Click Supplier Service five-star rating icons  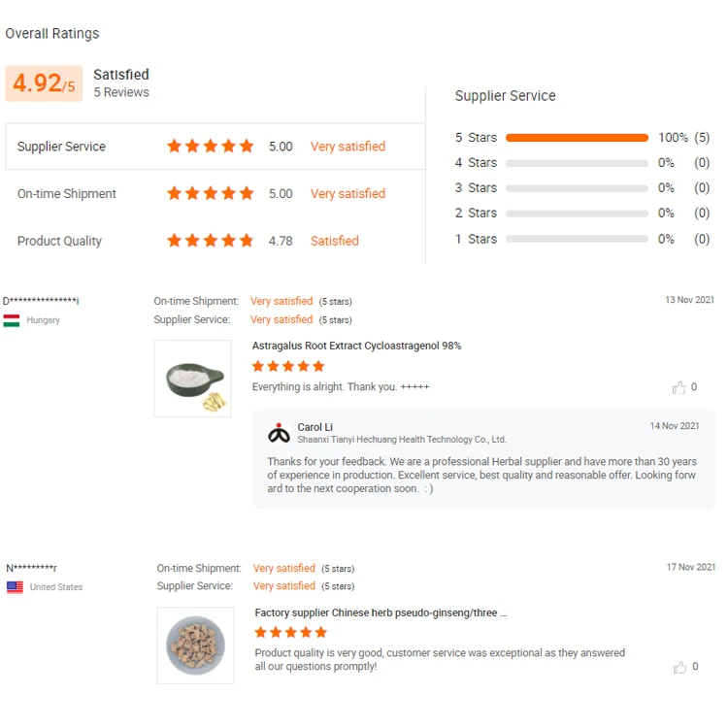[210, 147]
